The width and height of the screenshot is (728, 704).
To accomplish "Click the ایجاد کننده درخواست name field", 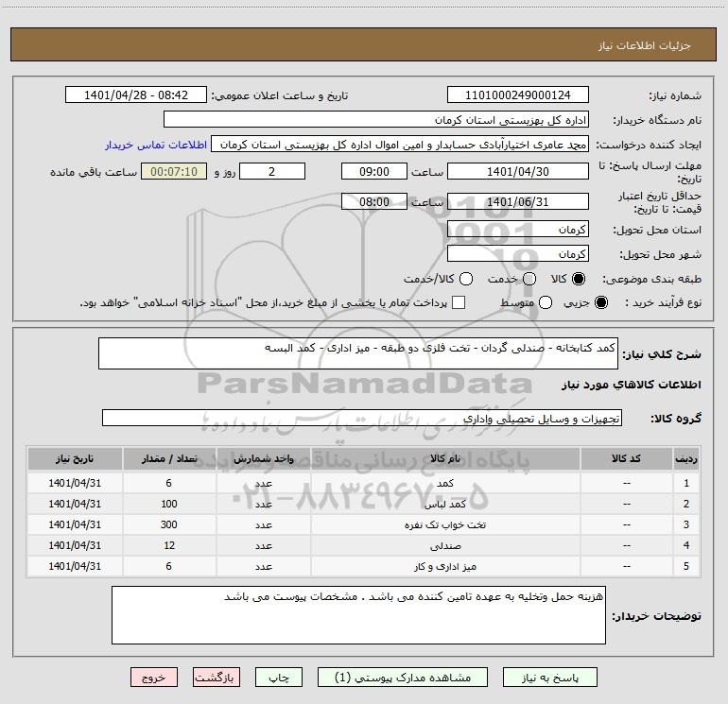I will (x=400, y=145).
